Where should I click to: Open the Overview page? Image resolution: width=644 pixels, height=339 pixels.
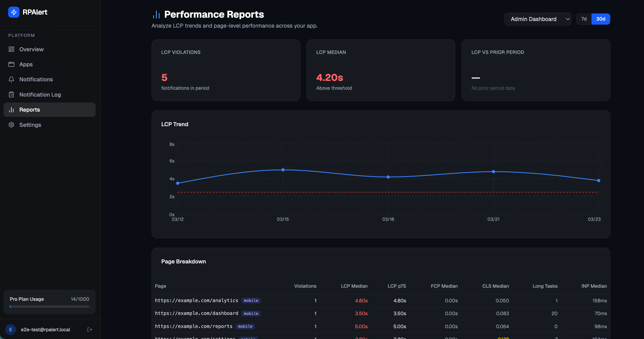[x=50, y=49]
